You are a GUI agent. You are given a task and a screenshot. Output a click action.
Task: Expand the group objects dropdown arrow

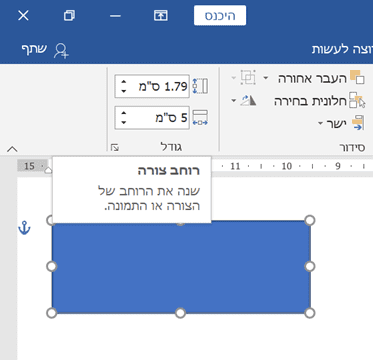(x=234, y=78)
